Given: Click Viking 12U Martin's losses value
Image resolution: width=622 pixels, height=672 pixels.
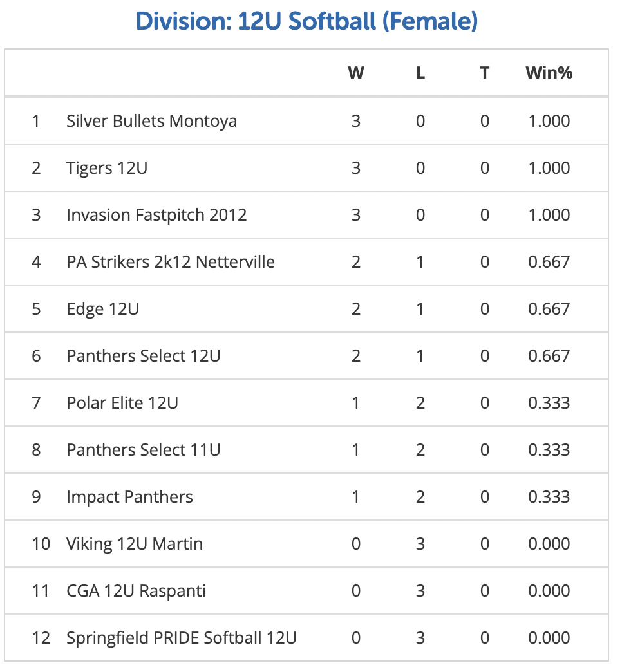Looking at the screenshot, I should (x=420, y=545).
